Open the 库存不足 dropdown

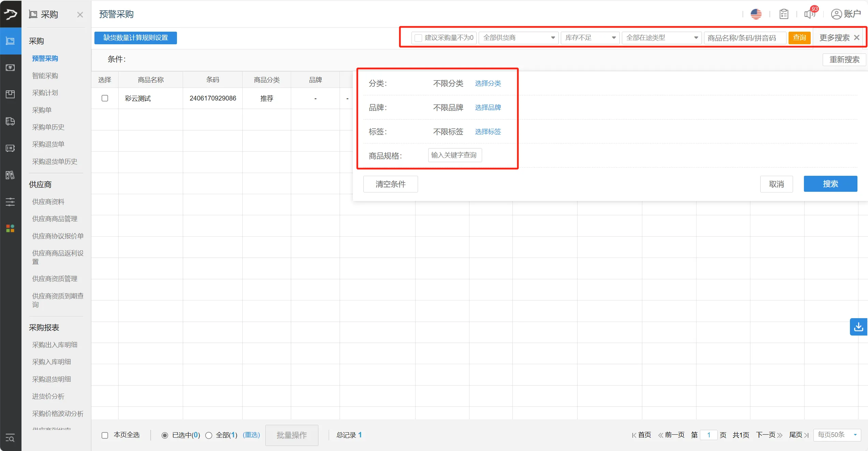tap(590, 38)
